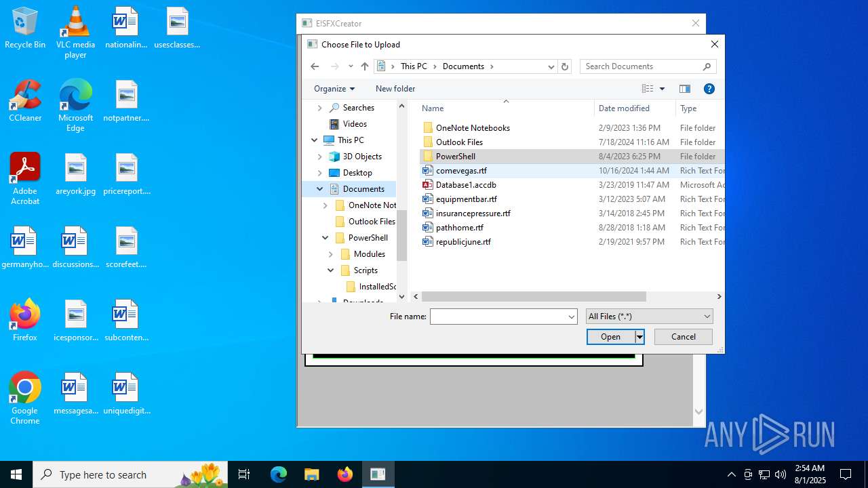Select Videos in navigation tree

click(355, 124)
